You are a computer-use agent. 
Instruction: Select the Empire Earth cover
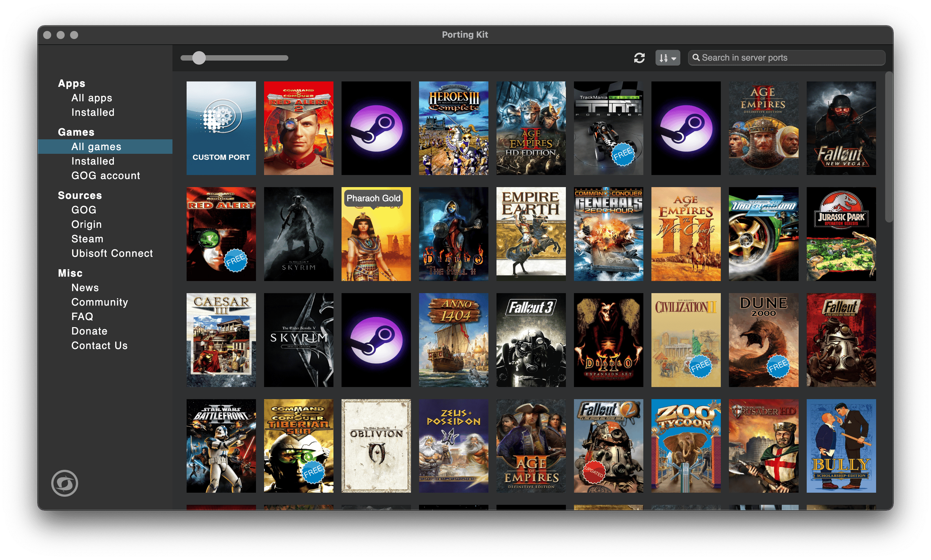(x=531, y=234)
